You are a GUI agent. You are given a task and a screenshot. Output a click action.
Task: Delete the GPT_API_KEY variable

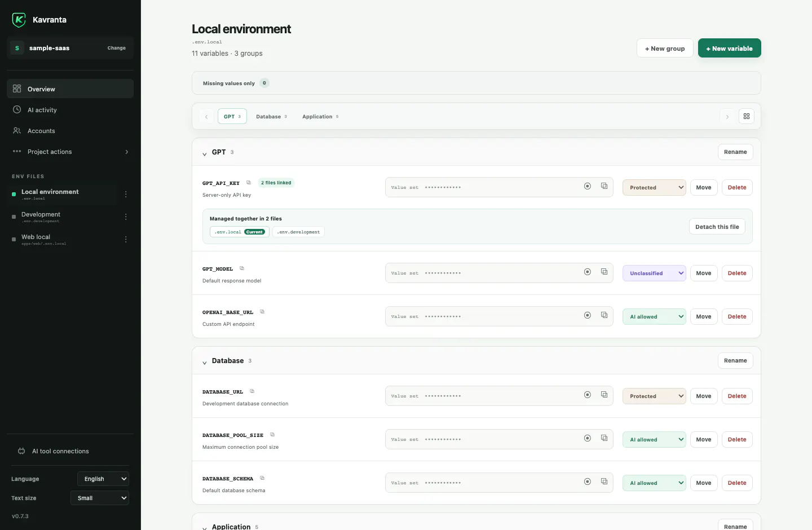click(736, 187)
